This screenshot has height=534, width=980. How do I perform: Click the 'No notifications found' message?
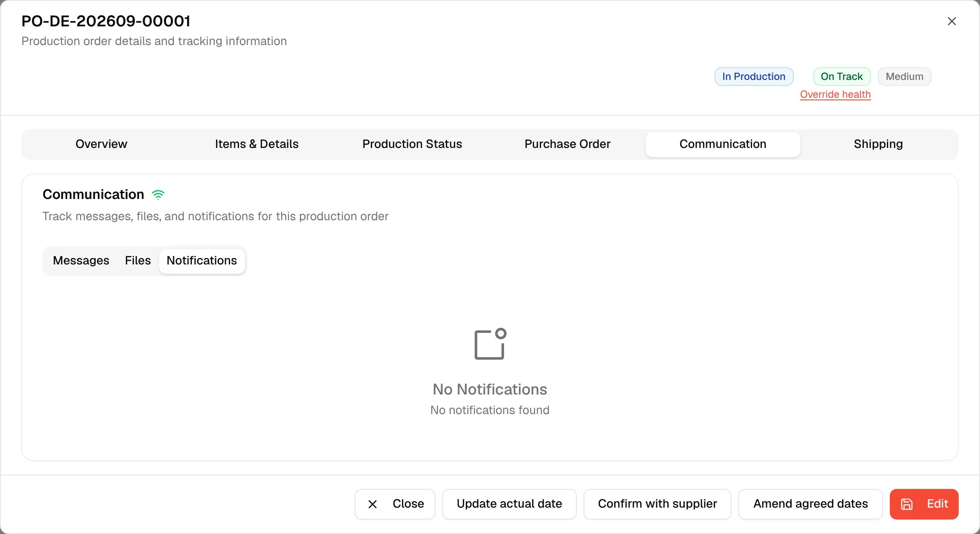pyautogui.click(x=490, y=410)
